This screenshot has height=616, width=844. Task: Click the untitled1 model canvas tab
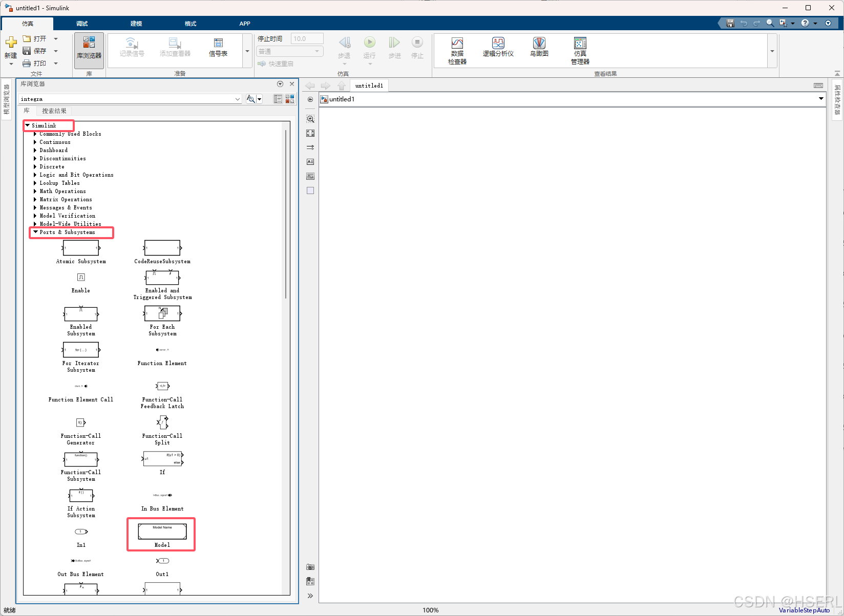pyautogui.click(x=369, y=86)
